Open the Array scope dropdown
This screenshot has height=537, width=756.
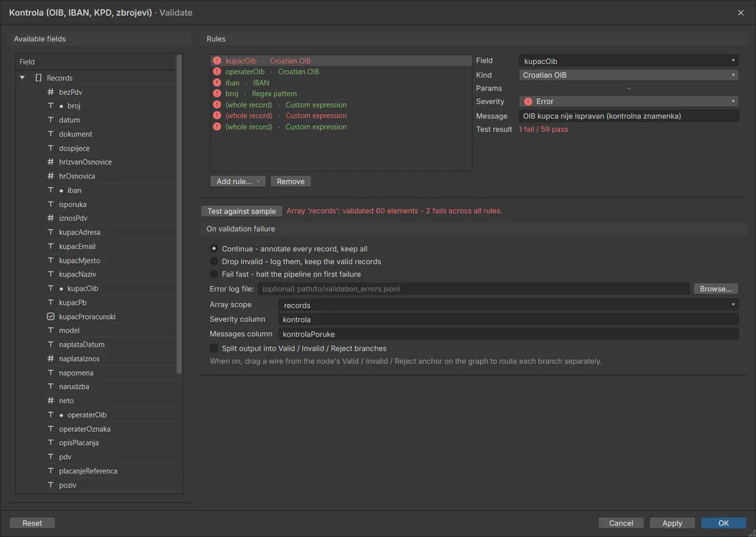click(509, 305)
